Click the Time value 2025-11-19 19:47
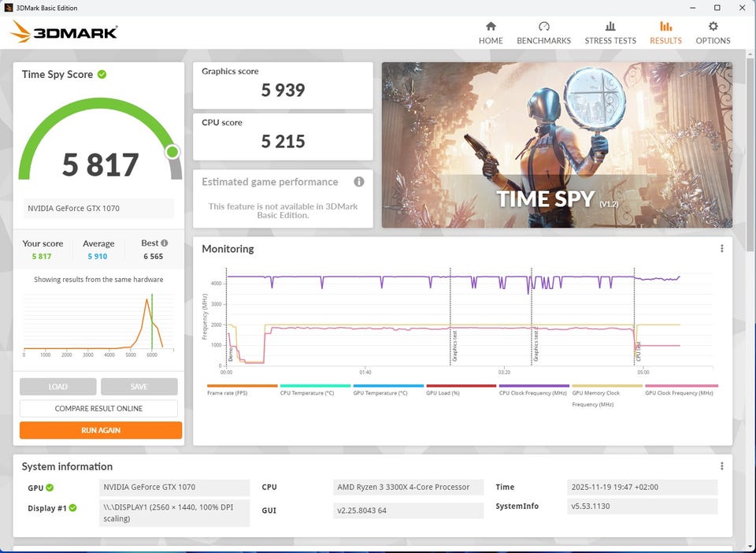Viewport: 756px width, 553px height. point(643,487)
